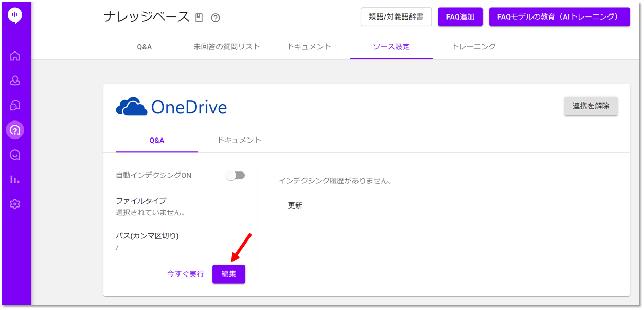Screen dimensions: 644x310
Task: Open the chat conversations icon in sidebar
Action: point(15,106)
